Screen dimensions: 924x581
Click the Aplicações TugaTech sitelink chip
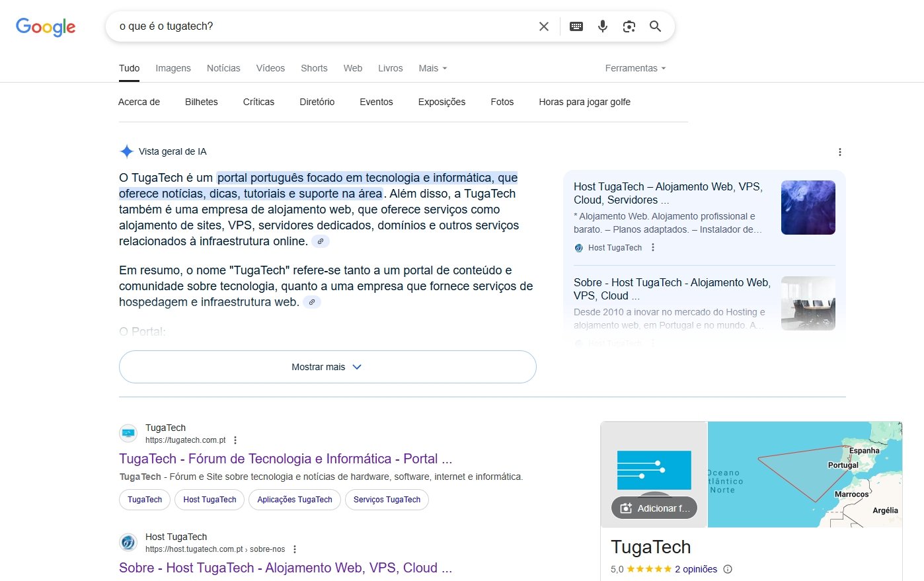pos(295,500)
